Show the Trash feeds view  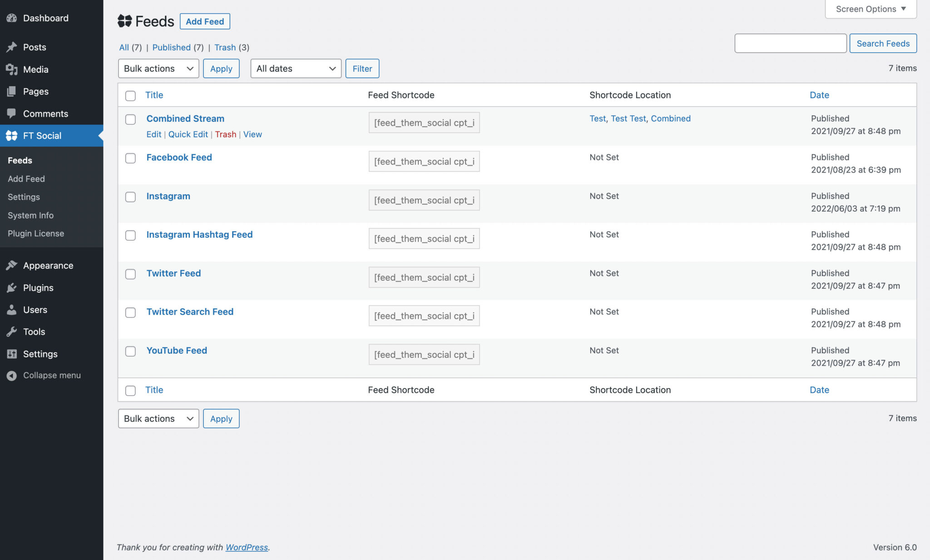225,47
